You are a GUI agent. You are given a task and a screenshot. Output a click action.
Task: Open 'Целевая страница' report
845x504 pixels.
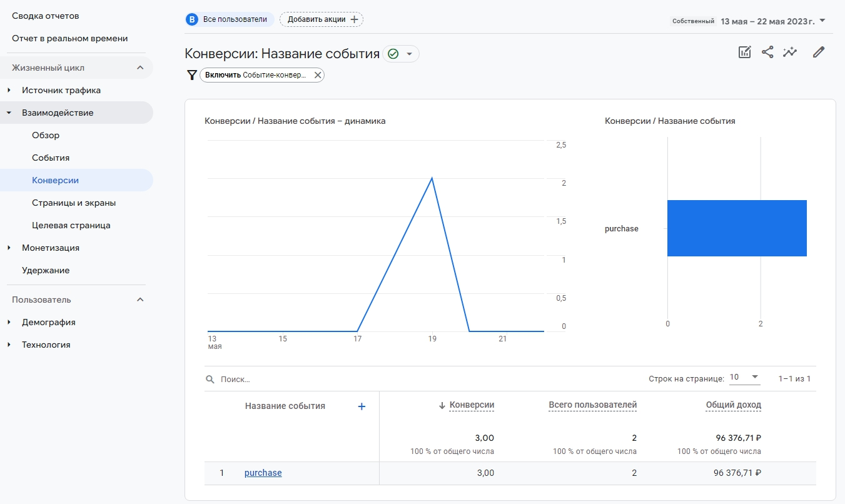[71, 225]
